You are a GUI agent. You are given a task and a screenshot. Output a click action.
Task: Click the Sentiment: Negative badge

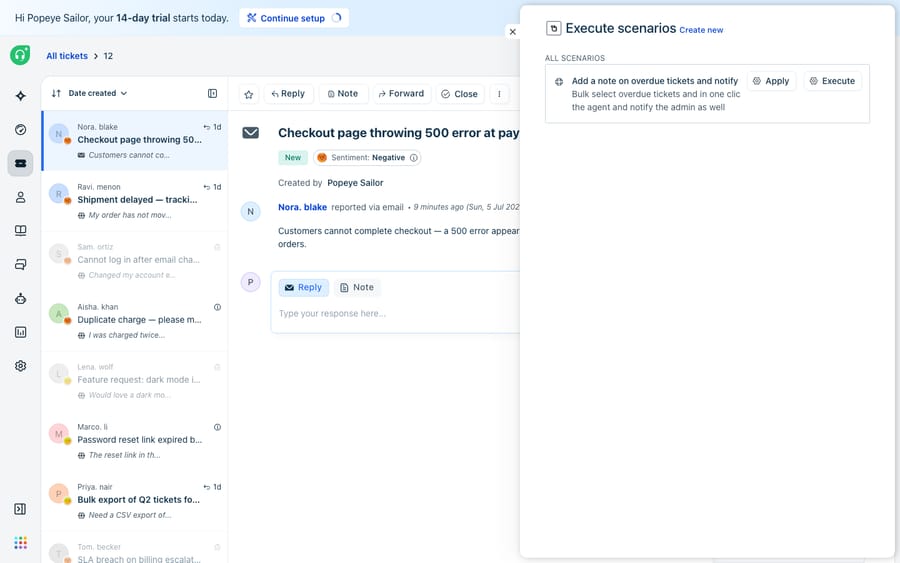tap(367, 158)
